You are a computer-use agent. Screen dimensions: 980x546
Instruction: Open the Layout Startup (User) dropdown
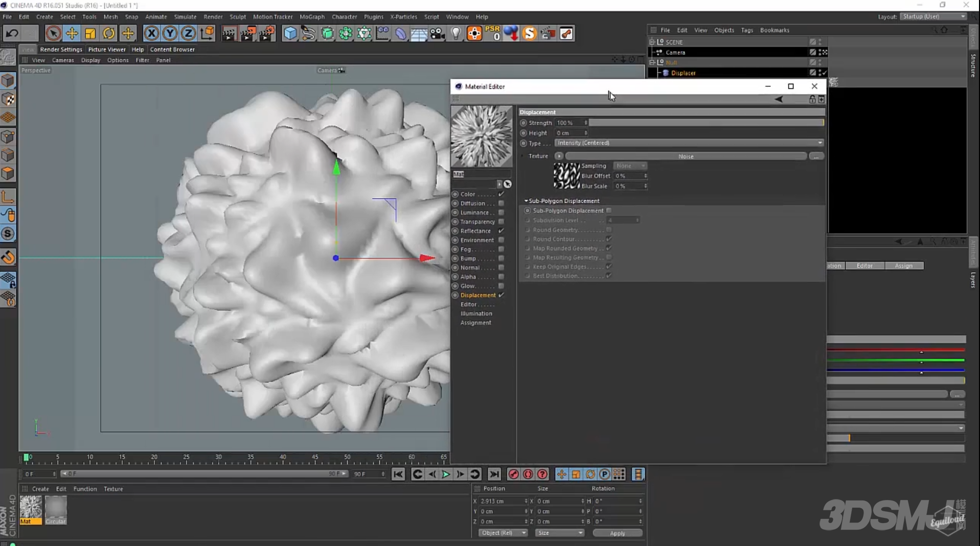933,16
